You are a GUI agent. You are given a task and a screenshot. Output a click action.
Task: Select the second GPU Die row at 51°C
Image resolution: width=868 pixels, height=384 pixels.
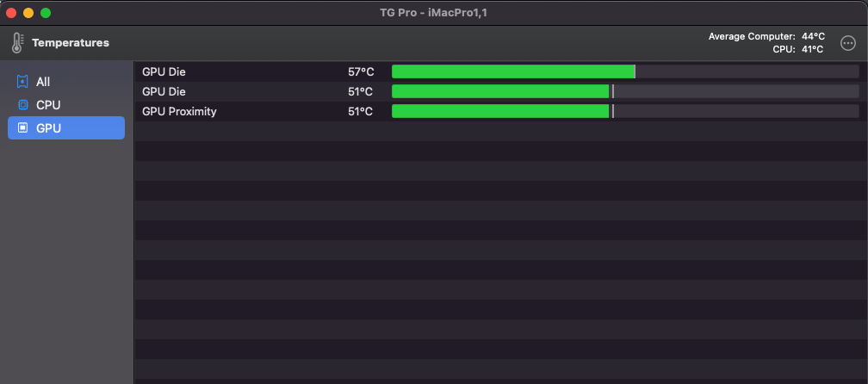(x=501, y=91)
